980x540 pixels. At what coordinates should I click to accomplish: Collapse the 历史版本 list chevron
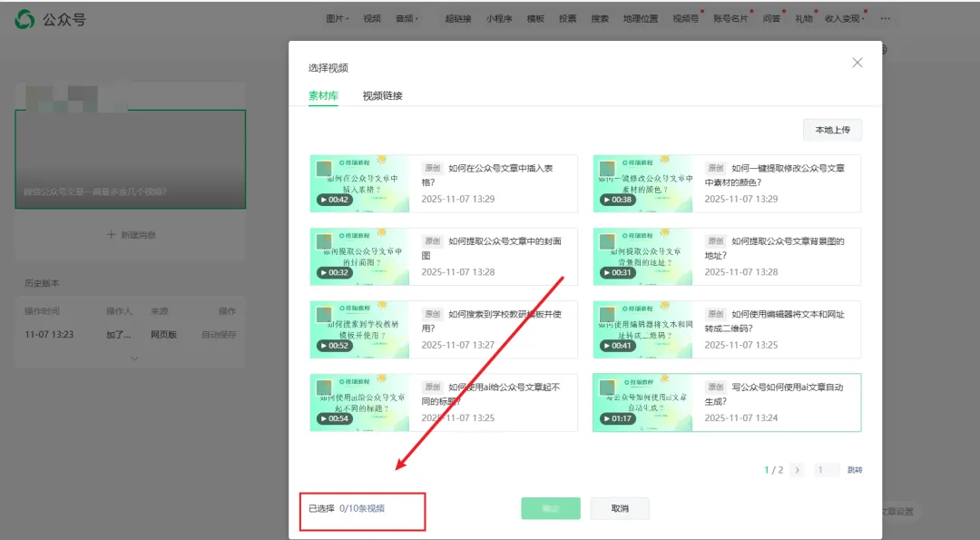coord(134,359)
